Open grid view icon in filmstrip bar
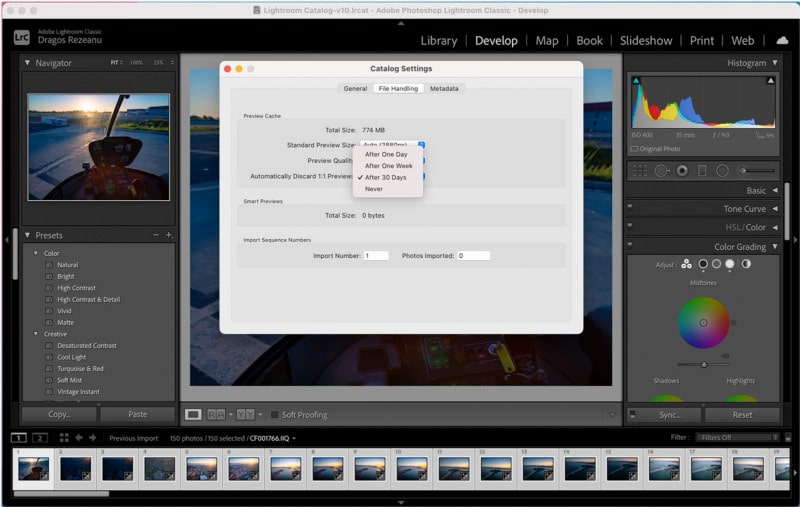Viewport: 800px width, 507px height. 64,438
